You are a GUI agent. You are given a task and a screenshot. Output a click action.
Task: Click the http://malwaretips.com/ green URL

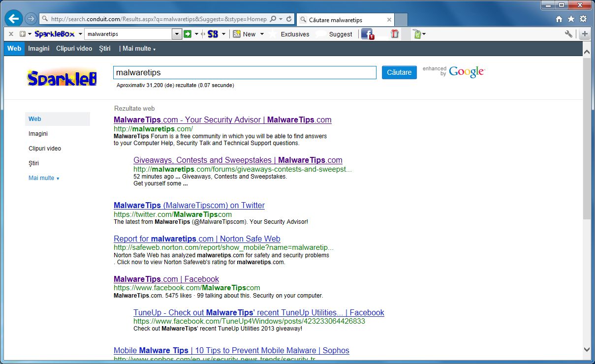click(153, 129)
